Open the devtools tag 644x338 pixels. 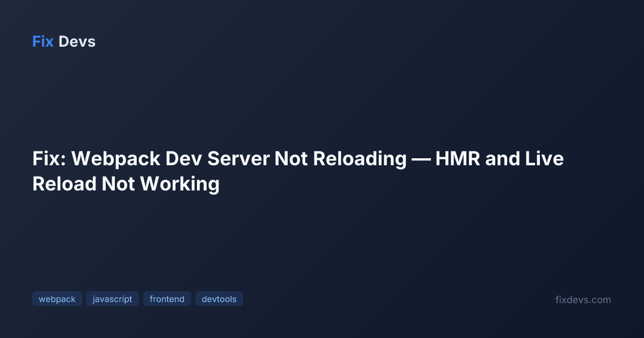coord(219,299)
